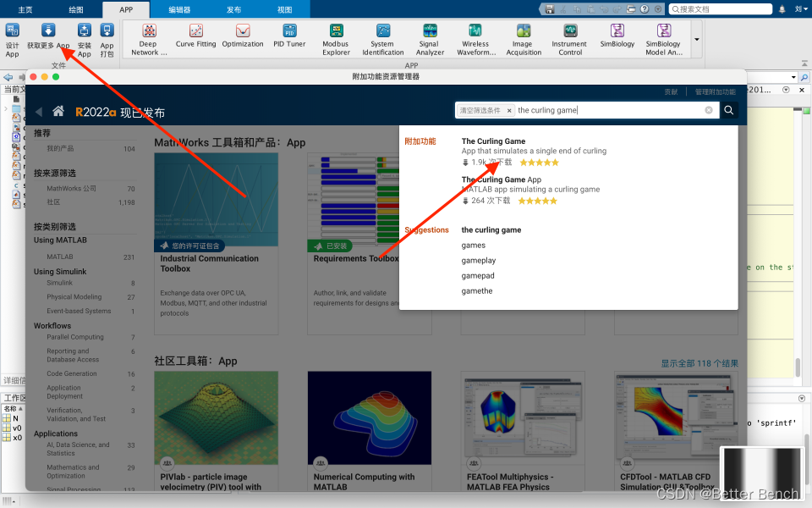Filter by Application Deployment

click(x=64, y=392)
